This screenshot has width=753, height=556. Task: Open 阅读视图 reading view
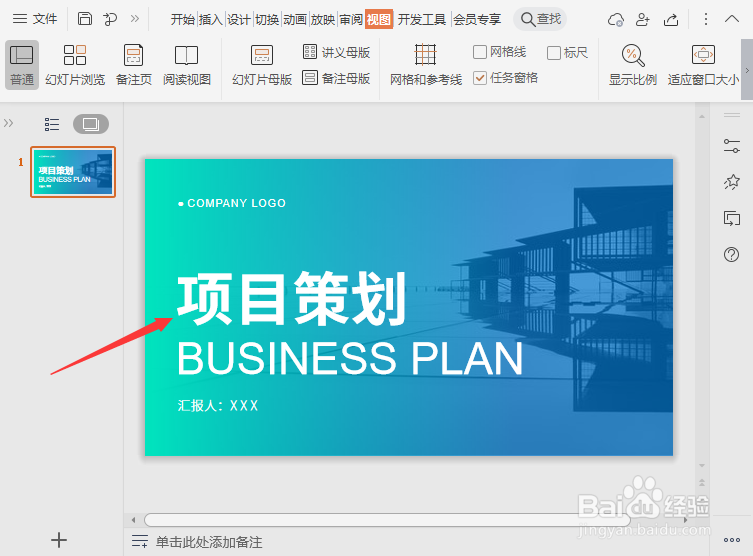point(187,65)
